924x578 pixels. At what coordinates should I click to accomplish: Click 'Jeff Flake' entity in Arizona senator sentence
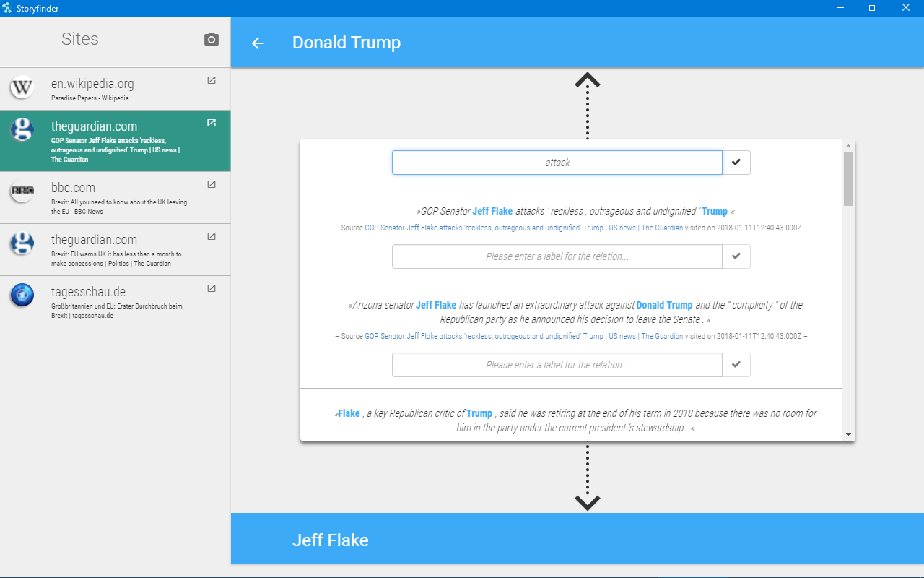pyautogui.click(x=436, y=305)
